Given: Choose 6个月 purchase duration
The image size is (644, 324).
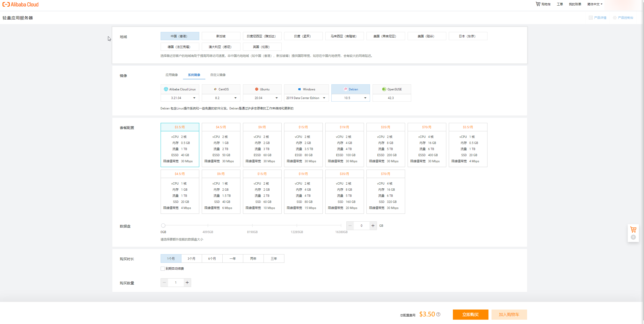Looking at the screenshot, I should pyautogui.click(x=212, y=258).
